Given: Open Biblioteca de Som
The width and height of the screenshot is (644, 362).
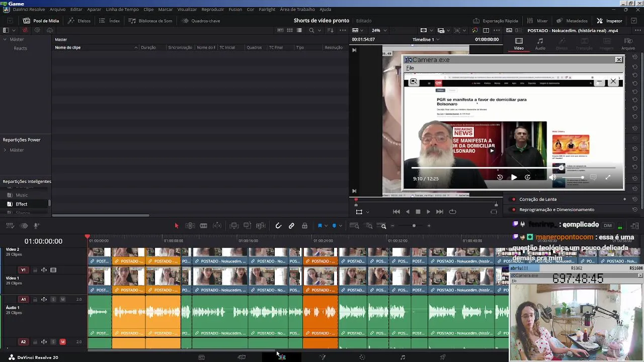Looking at the screenshot, I should [x=150, y=21].
